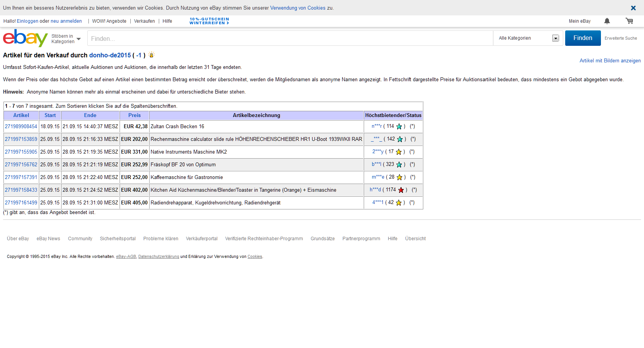Viewport: 644px width, 348px height.
Task: Open the Mein eBay menu
Action: (579, 21)
